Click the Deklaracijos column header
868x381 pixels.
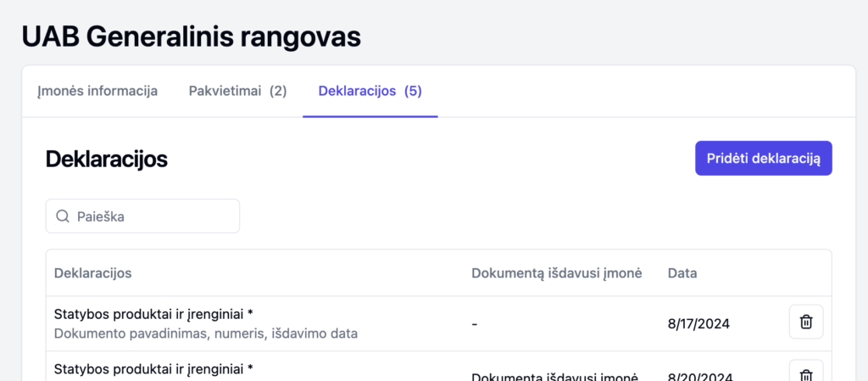tap(93, 273)
